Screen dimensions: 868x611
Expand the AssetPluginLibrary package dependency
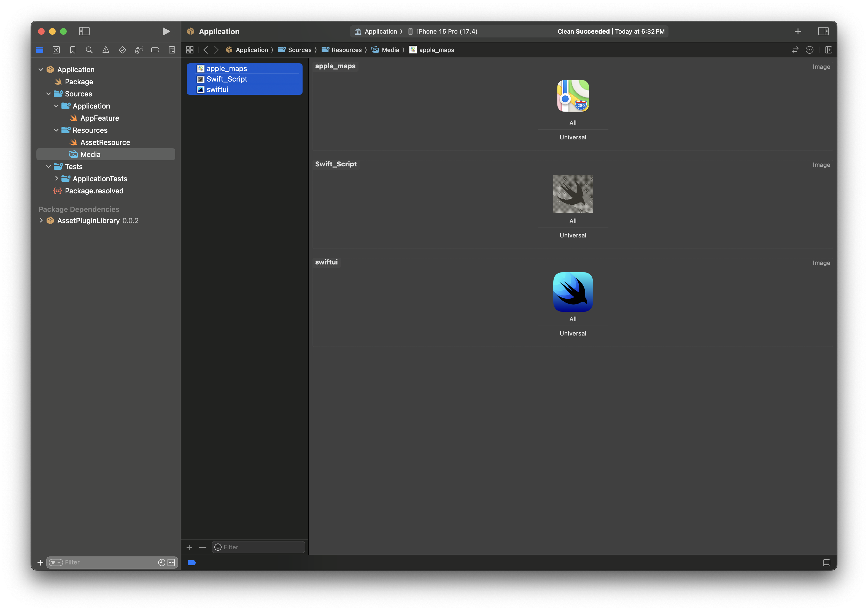41,220
